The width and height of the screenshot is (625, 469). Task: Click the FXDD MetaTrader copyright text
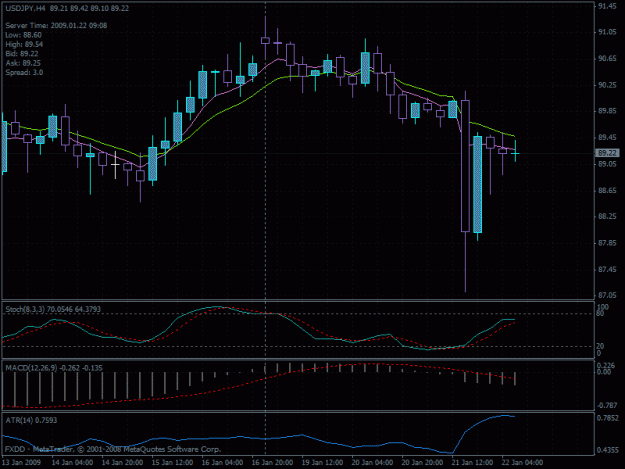pos(113,449)
